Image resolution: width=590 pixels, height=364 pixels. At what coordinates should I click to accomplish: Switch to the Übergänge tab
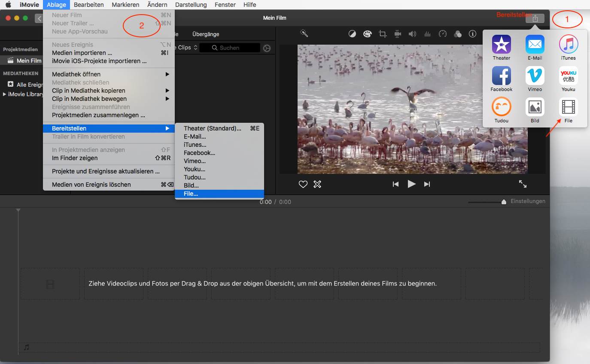(x=206, y=34)
